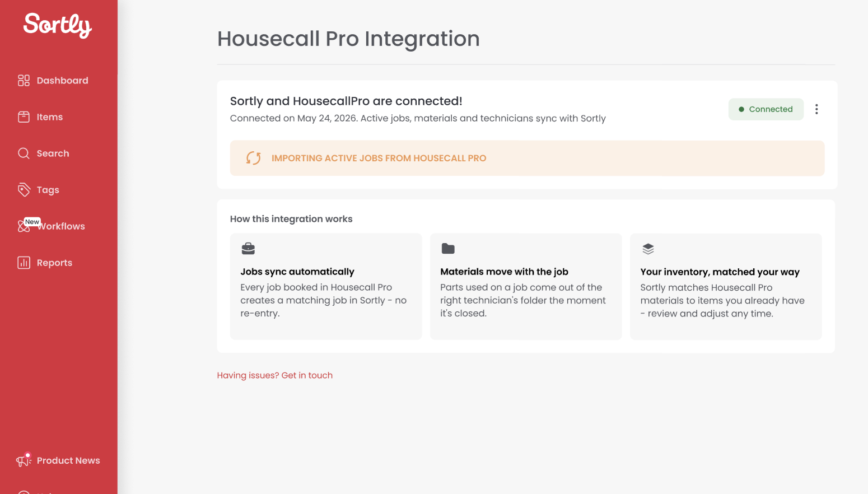This screenshot has height=494, width=868.
Task: Click the importing active jobs banner text
Action: [379, 159]
